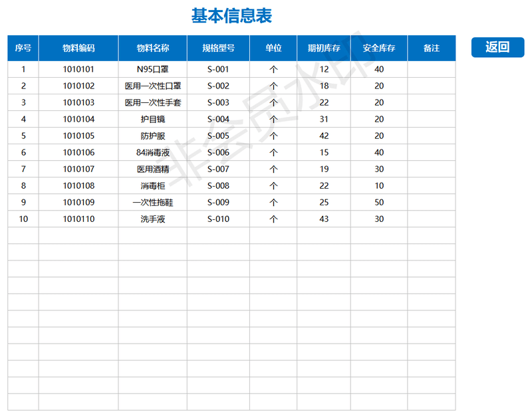Click the 消毒柜 name cell
Screen dimensions: 532x418
152,185
